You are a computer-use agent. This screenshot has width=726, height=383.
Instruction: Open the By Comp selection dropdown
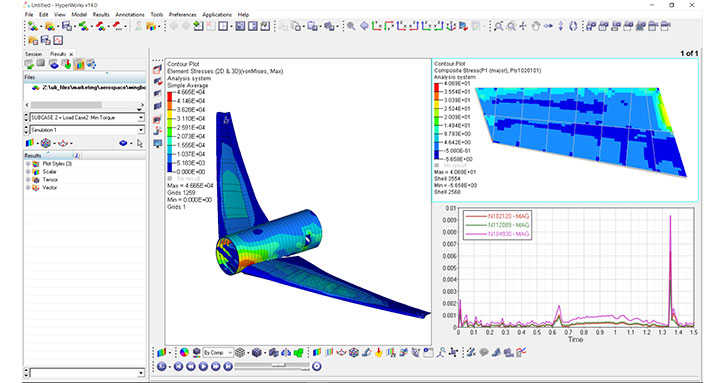coord(218,353)
